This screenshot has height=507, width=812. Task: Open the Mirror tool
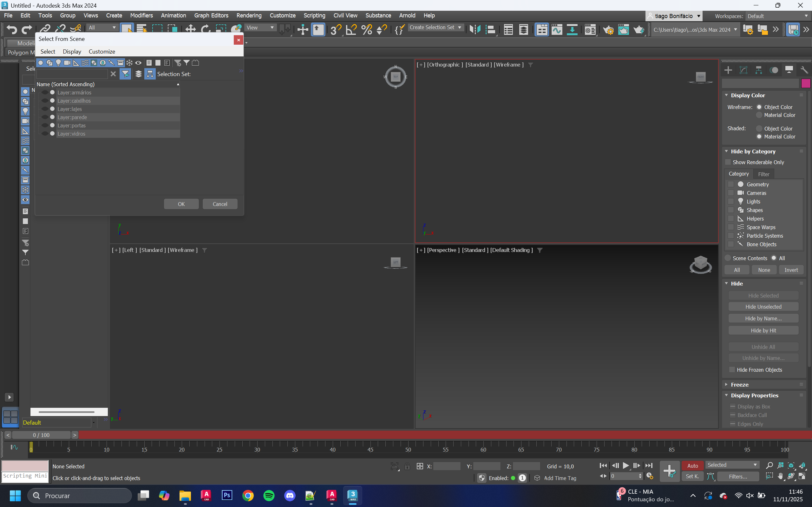[475, 30]
